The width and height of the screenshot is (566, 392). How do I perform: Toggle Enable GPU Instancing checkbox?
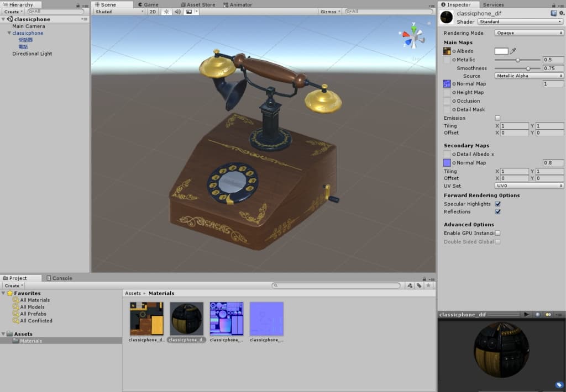coord(497,233)
